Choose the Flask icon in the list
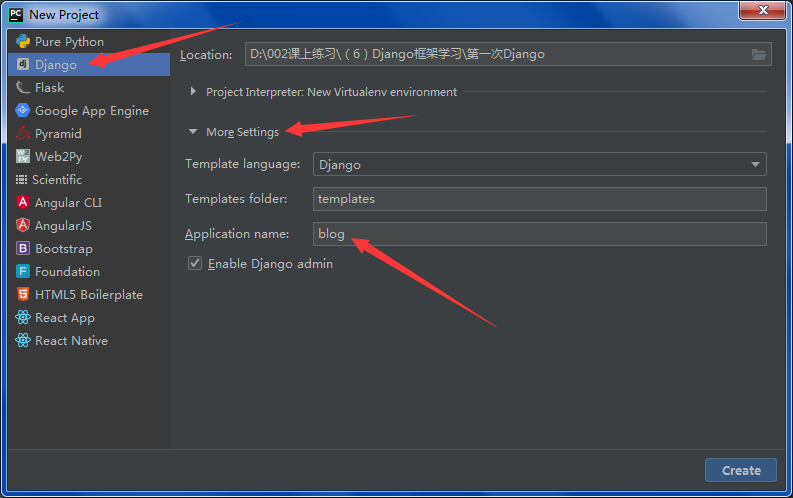This screenshot has width=793, height=498. click(23, 87)
